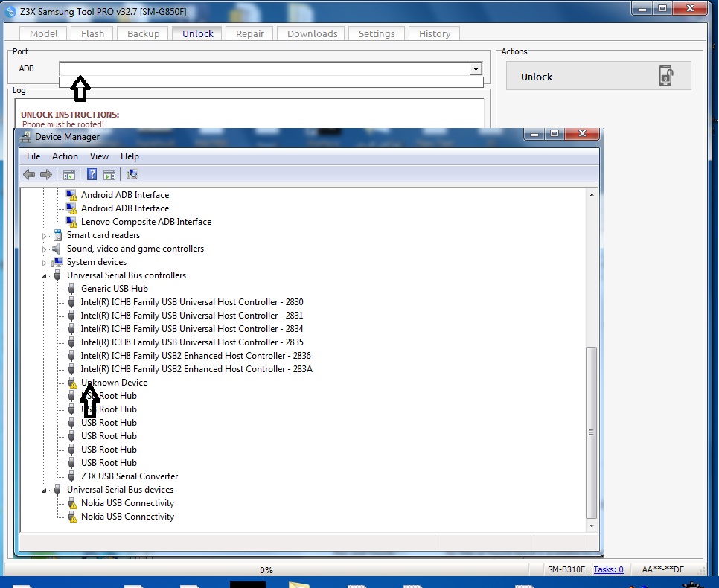This screenshot has height=588, width=719.
Task: Click scroll up arrow in Device Manager
Action: tap(592, 195)
